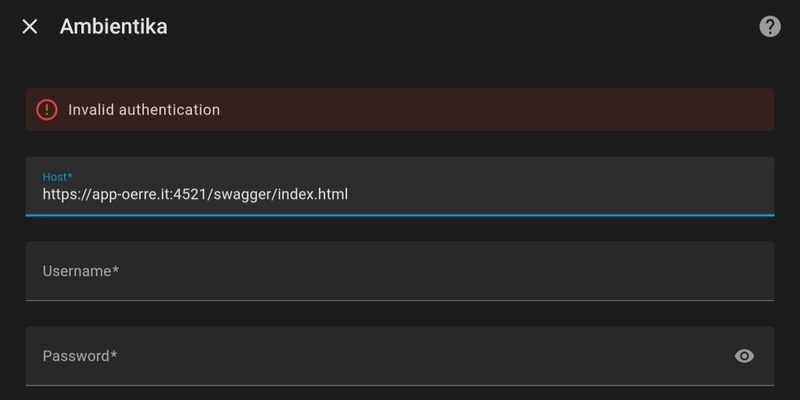Click the empty header area right of Ambientika
The image size is (800, 400).
450,27
